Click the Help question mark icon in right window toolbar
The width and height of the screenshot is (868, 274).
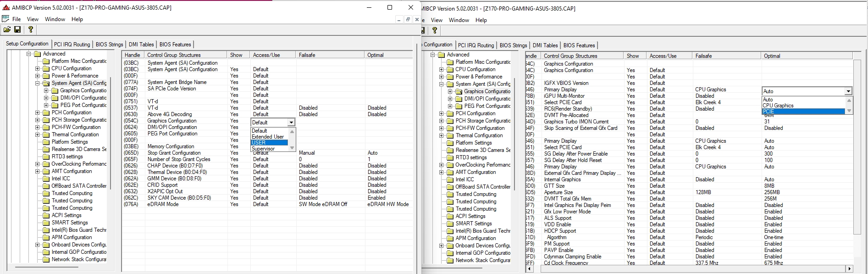coord(435,30)
